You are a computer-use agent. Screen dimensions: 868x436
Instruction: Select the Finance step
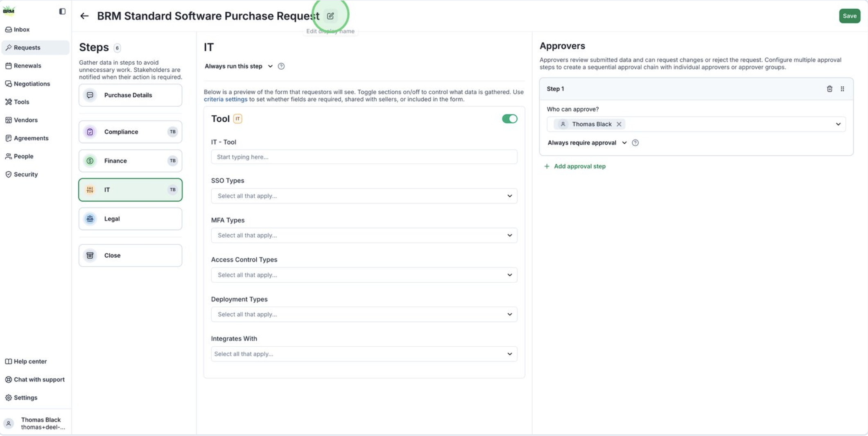click(130, 161)
